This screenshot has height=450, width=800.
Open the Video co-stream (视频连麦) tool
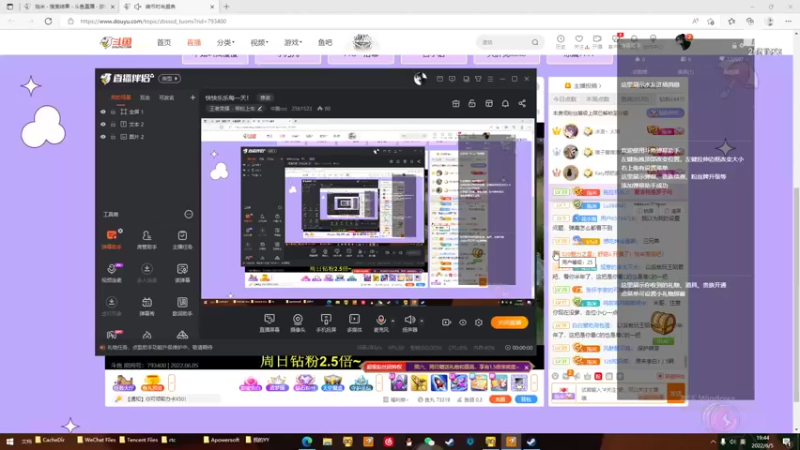[x=112, y=272]
